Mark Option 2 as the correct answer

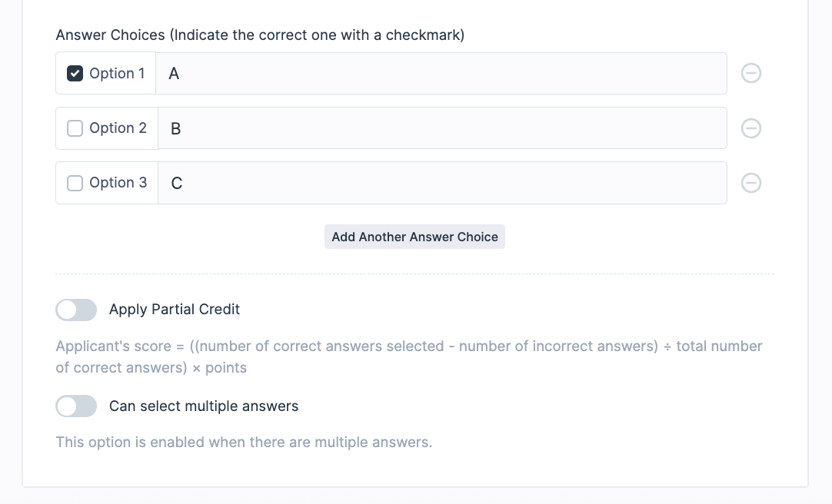click(75, 128)
